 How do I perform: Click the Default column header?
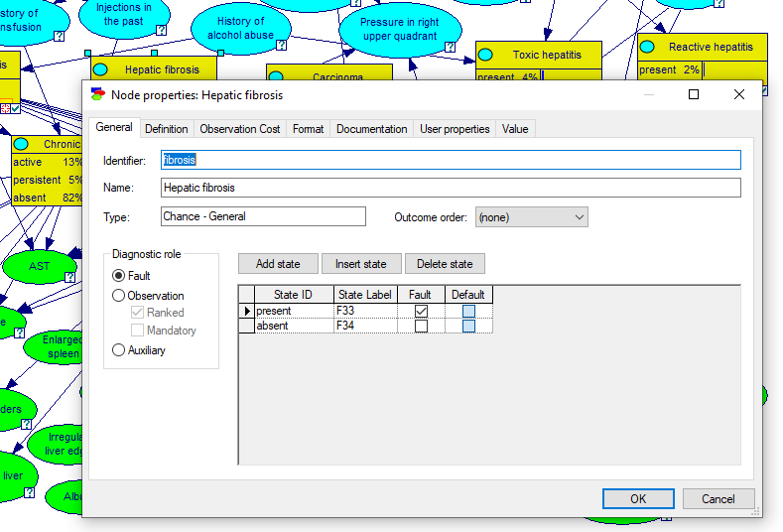pos(468,295)
